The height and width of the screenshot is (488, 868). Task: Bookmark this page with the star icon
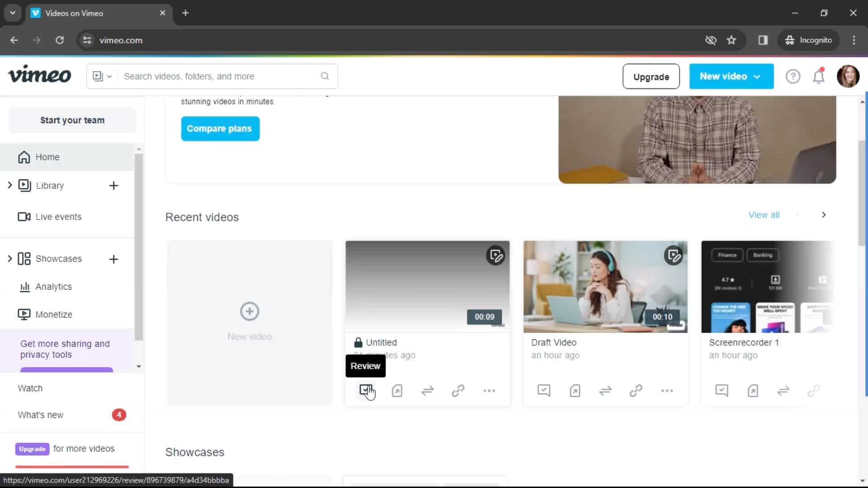[731, 40]
